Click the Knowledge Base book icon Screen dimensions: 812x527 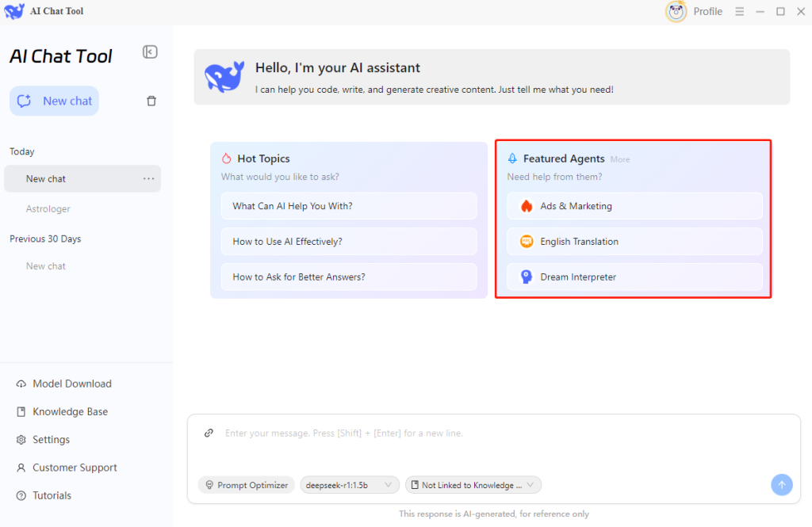click(21, 411)
